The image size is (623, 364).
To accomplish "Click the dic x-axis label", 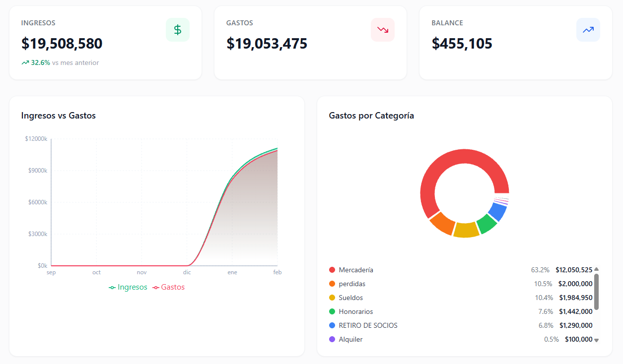I will (187, 272).
